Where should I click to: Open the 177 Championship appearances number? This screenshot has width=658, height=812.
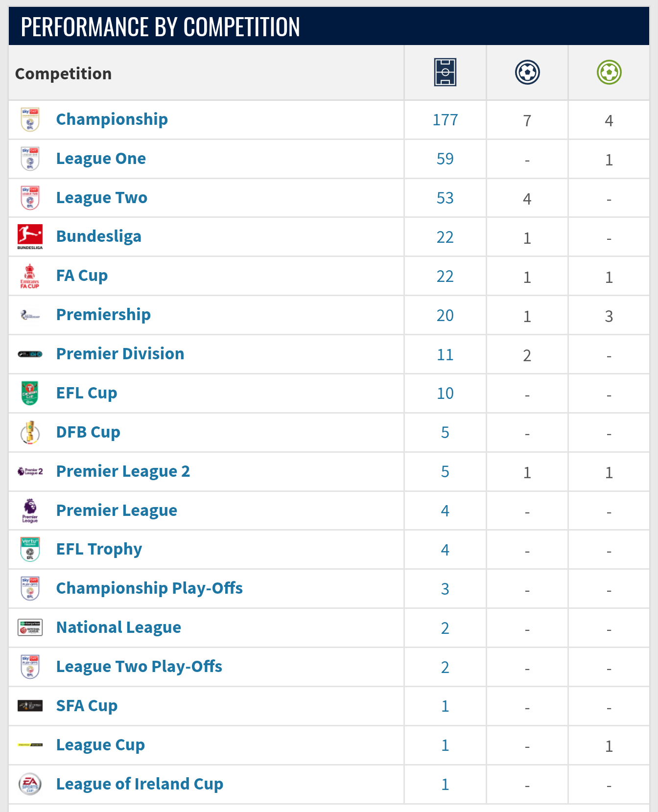click(445, 120)
